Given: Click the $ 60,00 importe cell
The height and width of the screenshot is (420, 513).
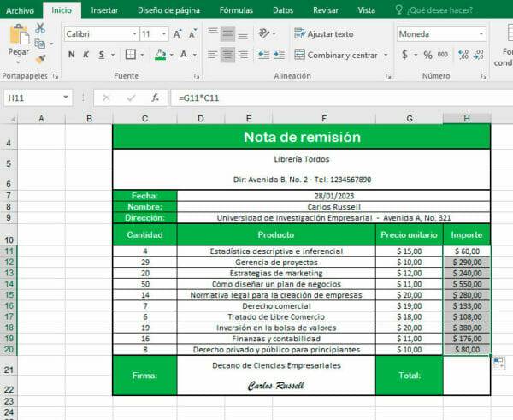Looking at the screenshot, I should coord(467,251).
